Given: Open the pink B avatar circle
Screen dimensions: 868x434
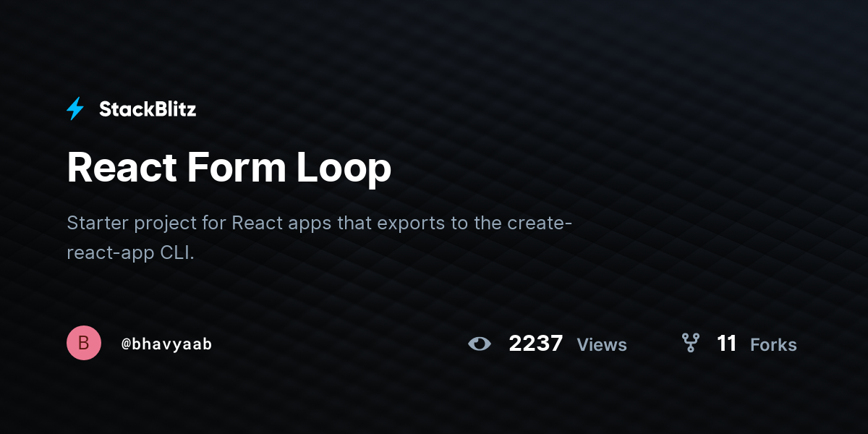Looking at the screenshot, I should click(x=84, y=343).
